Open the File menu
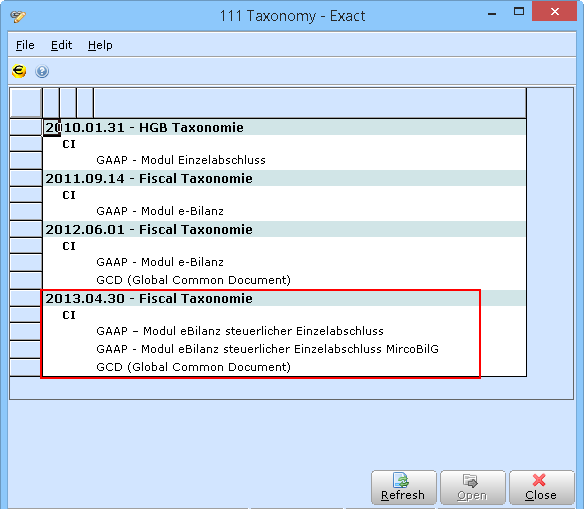 point(25,45)
